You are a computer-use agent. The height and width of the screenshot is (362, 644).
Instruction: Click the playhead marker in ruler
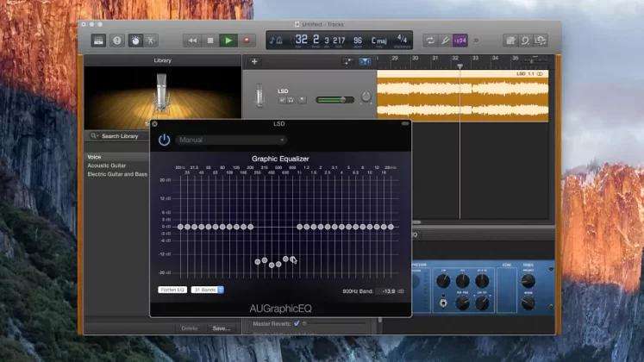[x=460, y=66]
